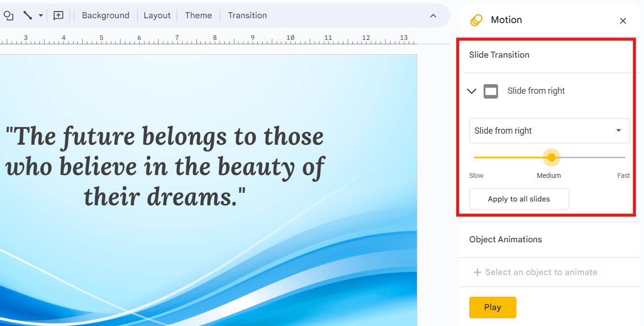644x326 pixels.
Task: Click the Motion panel icon in the header
Action: point(476,20)
